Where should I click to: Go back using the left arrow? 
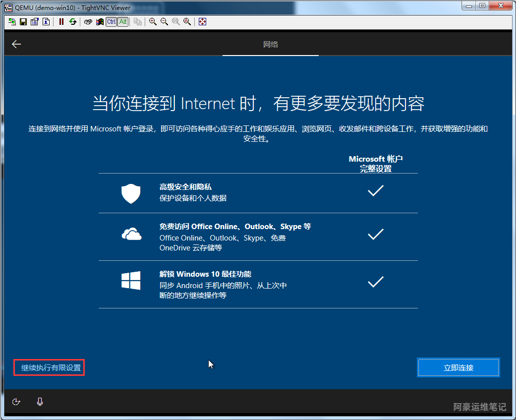pyautogui.click(x=16, y=44)
